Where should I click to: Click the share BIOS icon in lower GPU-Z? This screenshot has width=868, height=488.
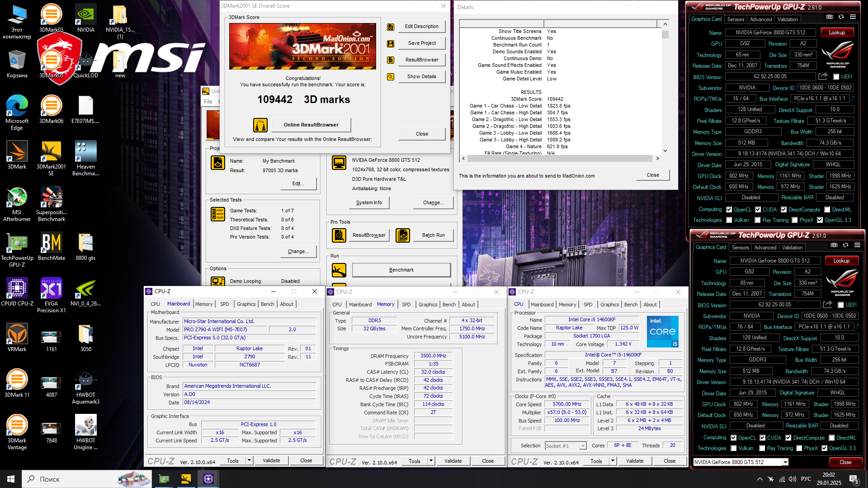tap(827, 305)
